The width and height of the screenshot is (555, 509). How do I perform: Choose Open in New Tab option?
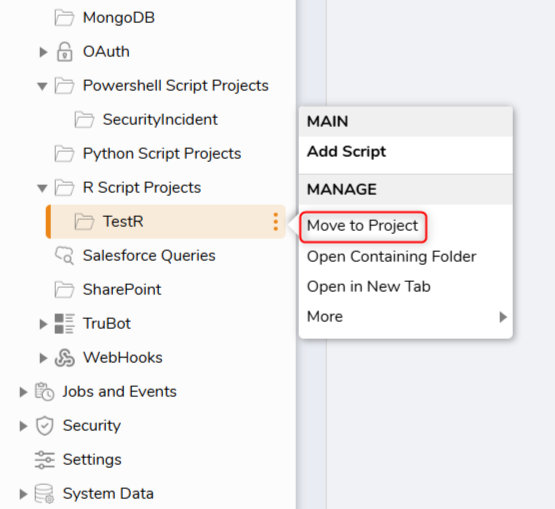pos(368,286)
